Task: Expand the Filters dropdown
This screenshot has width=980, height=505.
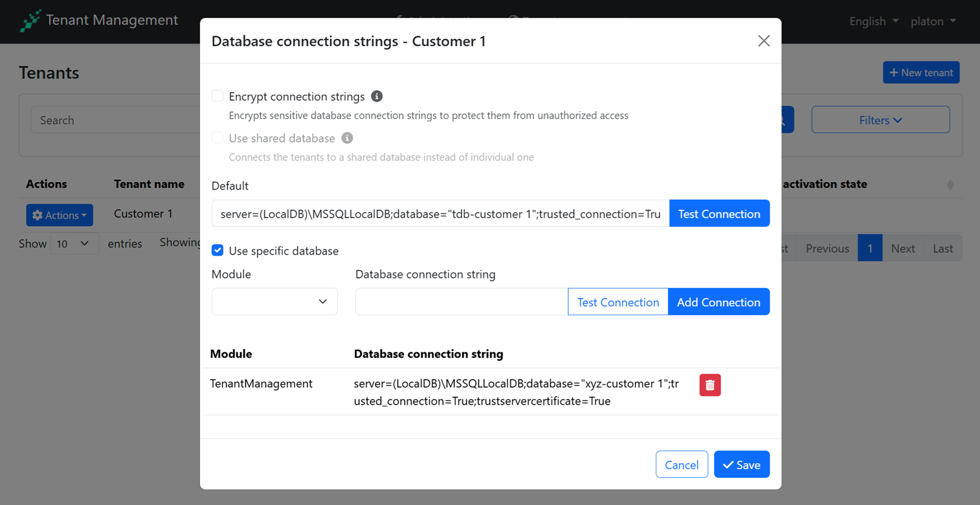Action: 880,120
